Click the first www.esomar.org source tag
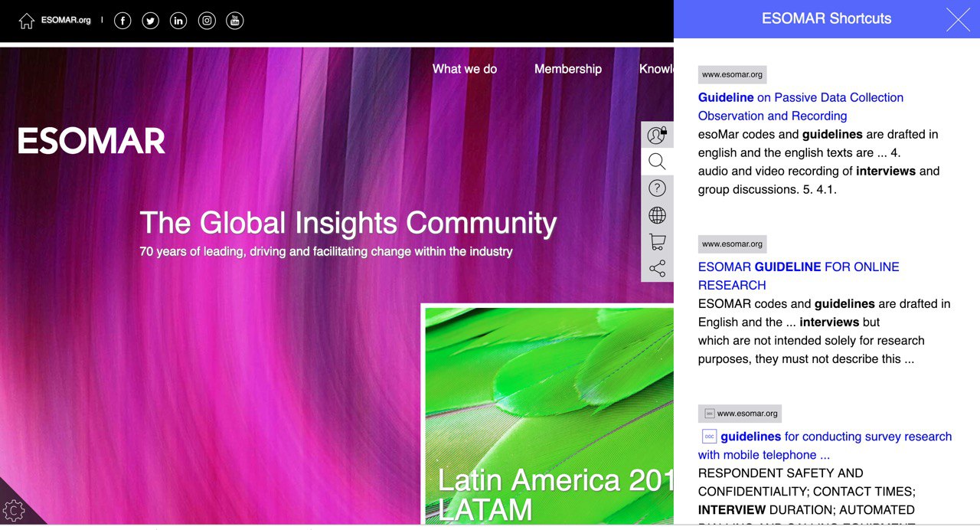Image resolution: width=980 pixels, height=530 pixels. [732, 75]
